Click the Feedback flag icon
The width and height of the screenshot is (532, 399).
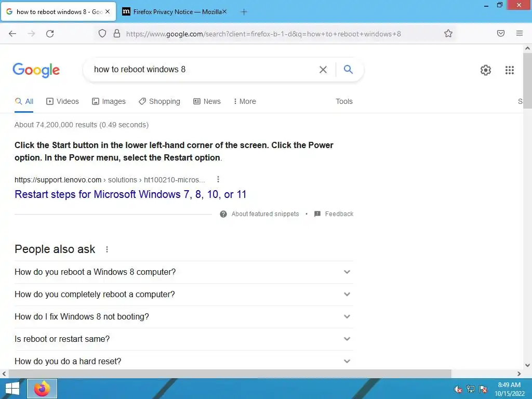pos(317,214)
